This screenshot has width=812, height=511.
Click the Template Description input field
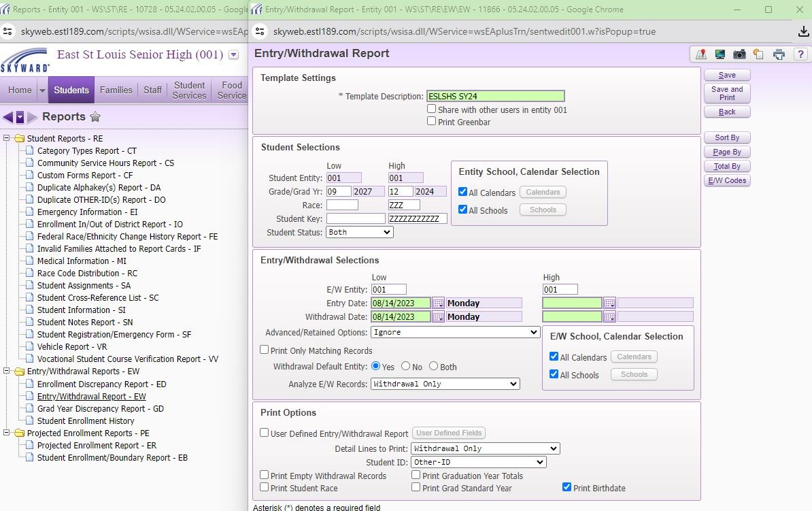click(x=495, y=97)
